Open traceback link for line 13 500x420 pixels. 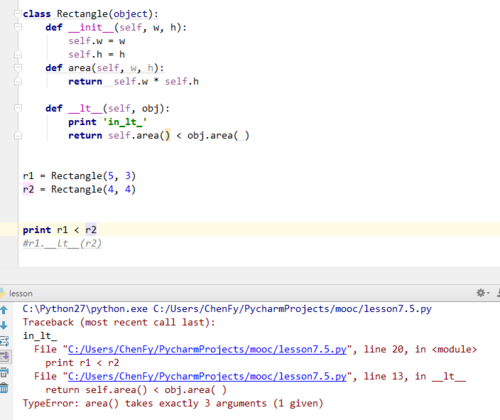click(207, 377)
